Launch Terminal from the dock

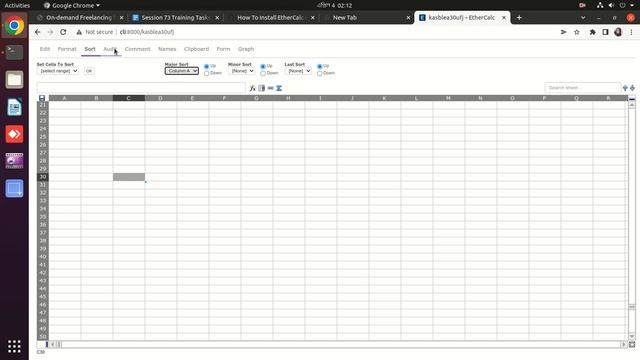[x=14, y=52]
